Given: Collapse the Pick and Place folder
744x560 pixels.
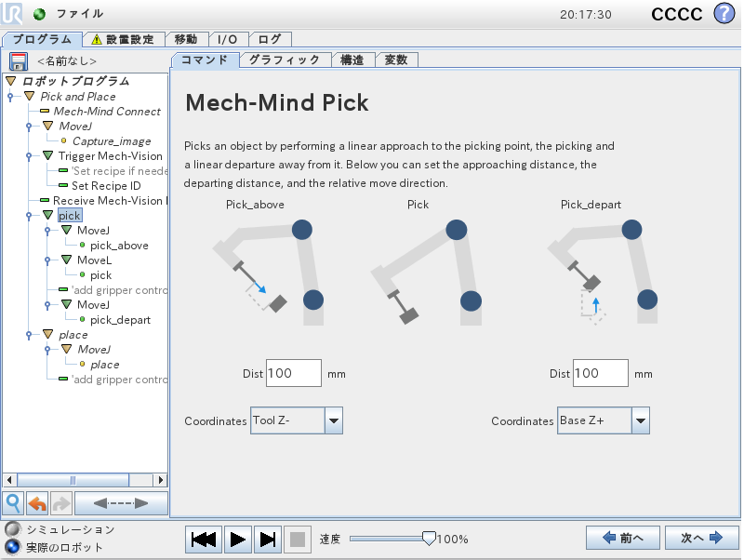Looking at the screenshot, I should (x=30, y=96).
